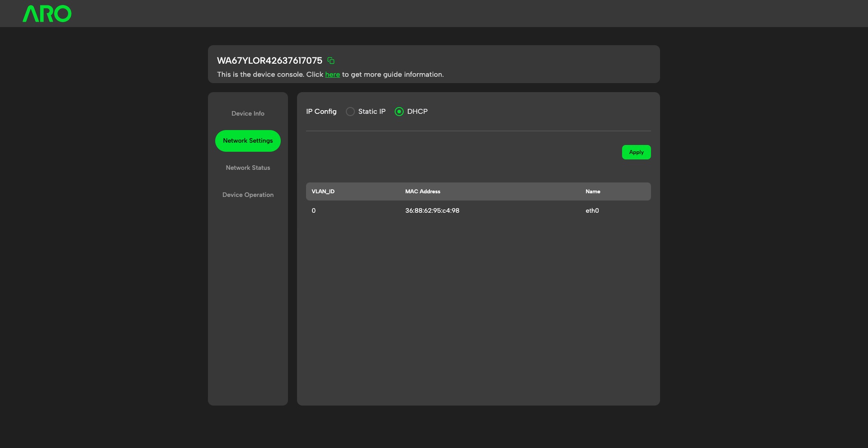Click the eth0 interface name
This screenshot has height=448, width=868.
[x=592, y=210]
